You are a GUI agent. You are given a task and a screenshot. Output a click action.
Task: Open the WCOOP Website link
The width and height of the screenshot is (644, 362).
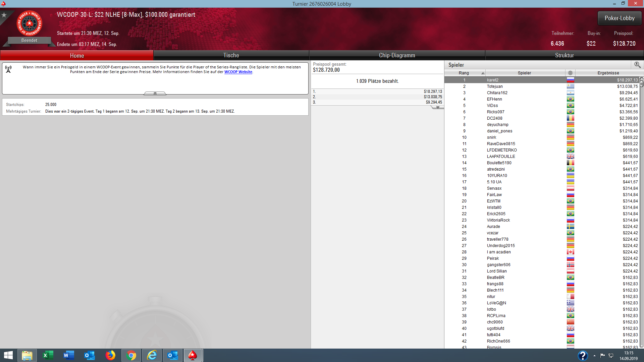pyautogui.click(x=238, y=72)
